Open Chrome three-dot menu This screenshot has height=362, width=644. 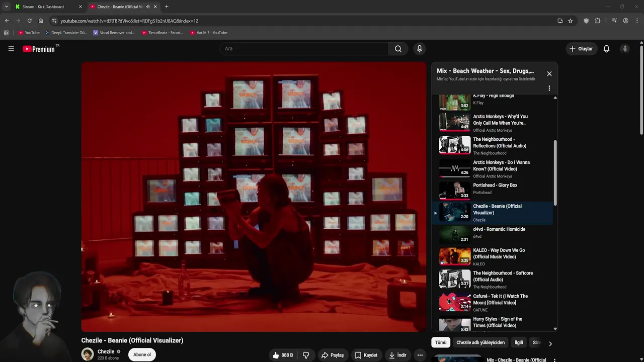click(x=637, y=21)
